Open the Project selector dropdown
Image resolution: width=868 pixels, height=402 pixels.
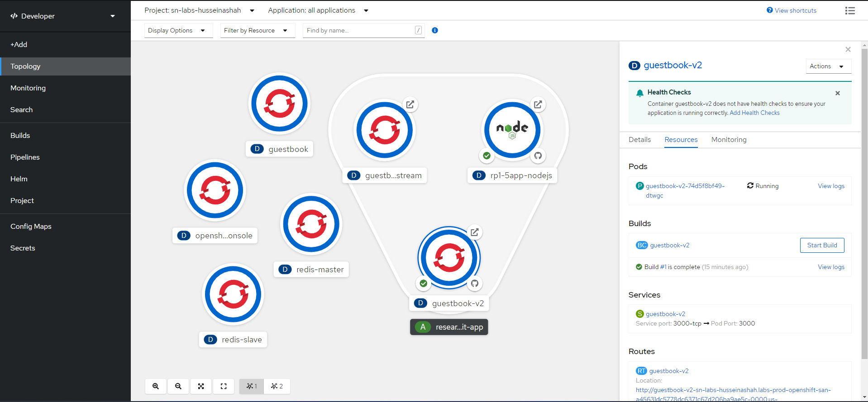(x=199, y=10)
